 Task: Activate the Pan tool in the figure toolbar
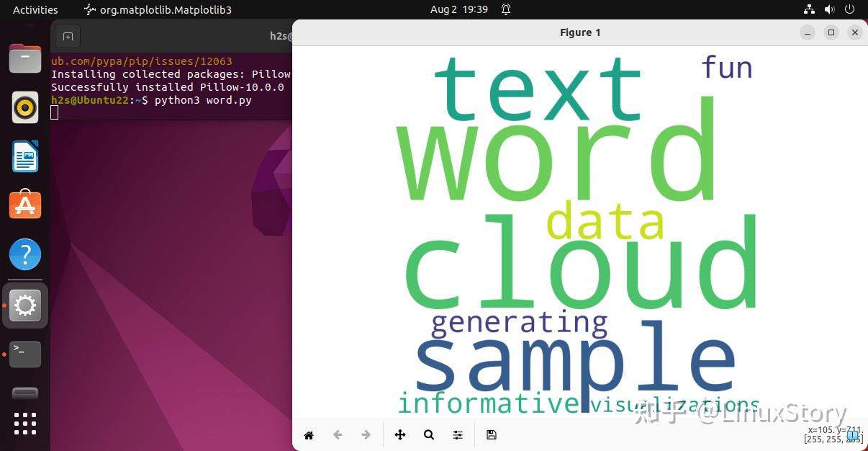point(400,434)
